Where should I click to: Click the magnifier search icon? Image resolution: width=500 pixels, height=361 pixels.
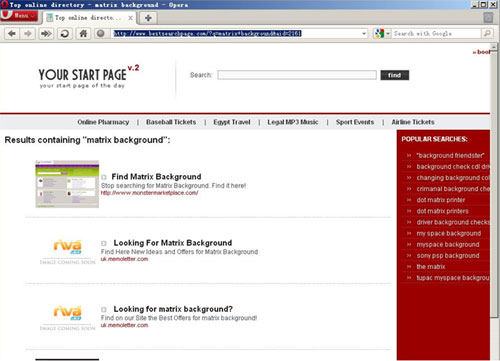tap(487, 34)
